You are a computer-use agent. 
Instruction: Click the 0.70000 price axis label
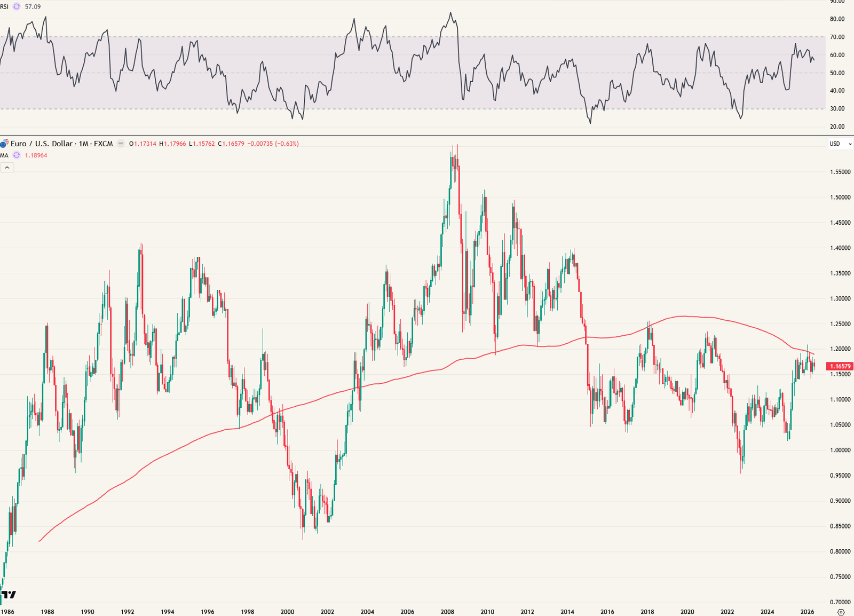pyautogui.click(x=840, y=602)
